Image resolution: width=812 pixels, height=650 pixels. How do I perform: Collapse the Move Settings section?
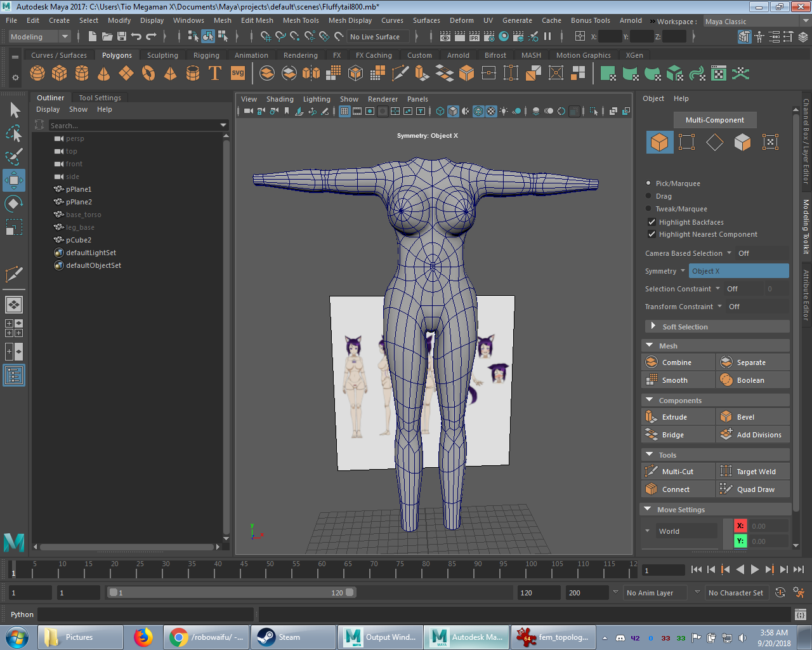coord(716,510)
